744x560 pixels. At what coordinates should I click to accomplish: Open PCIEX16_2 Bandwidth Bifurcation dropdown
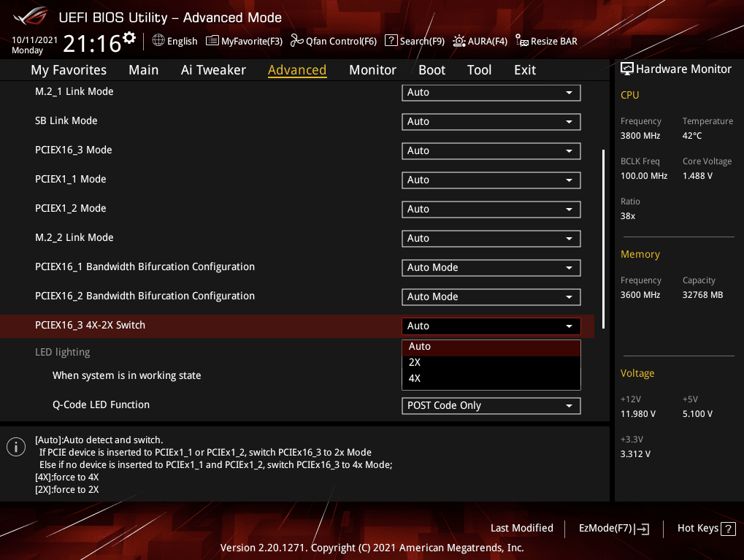[x=491, y=296]
